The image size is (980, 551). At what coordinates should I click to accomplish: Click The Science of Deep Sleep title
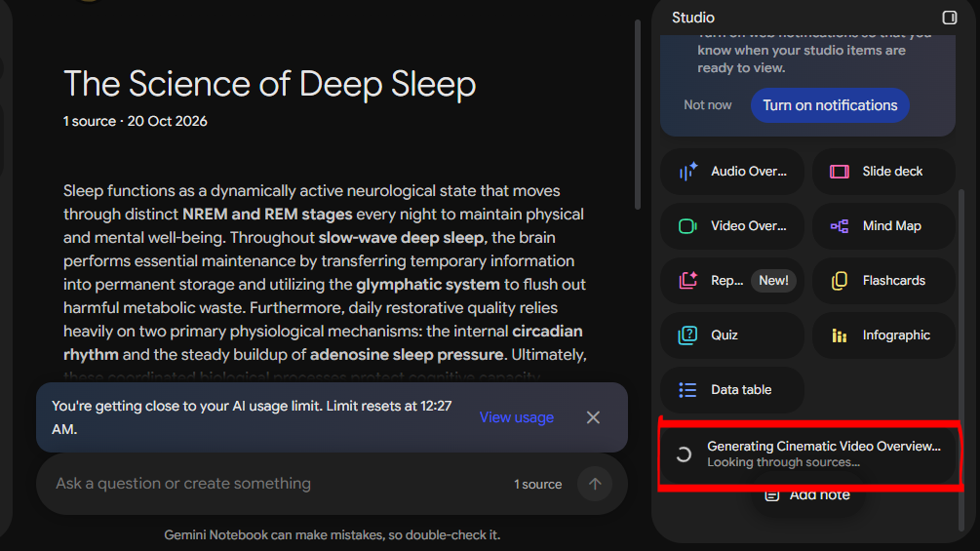(269, 84)
